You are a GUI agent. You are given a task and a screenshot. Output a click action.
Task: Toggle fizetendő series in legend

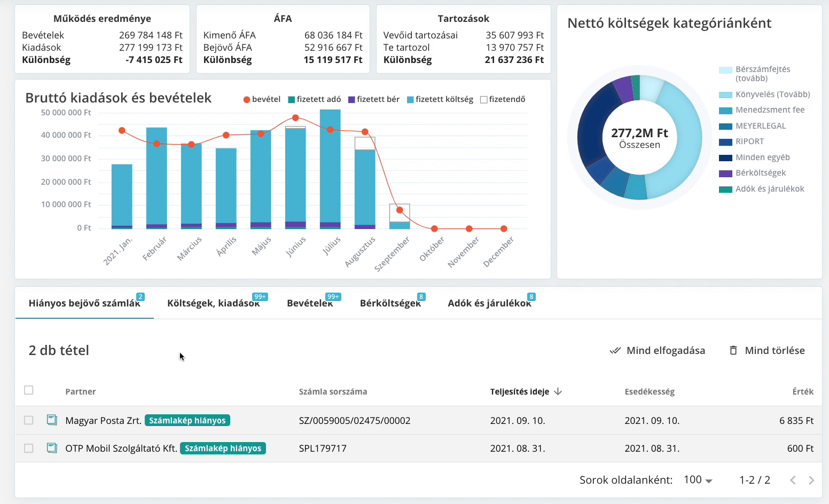(x=503, y=99)
